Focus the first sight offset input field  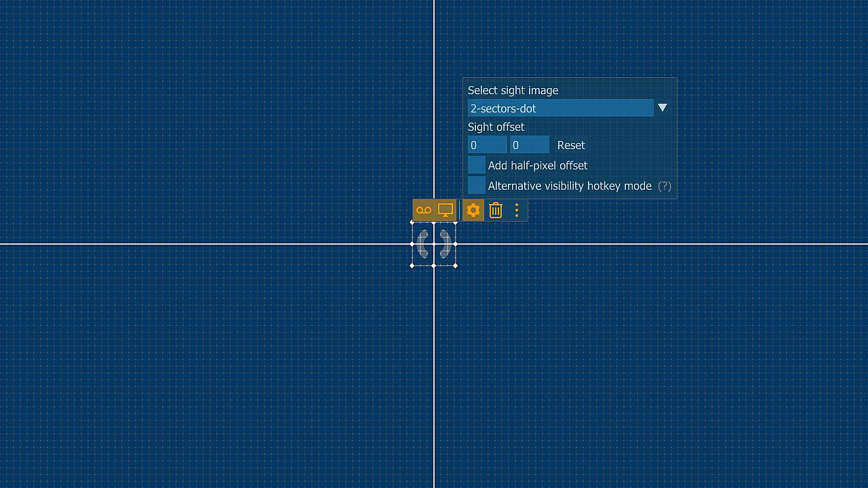[x=487, y=145]
